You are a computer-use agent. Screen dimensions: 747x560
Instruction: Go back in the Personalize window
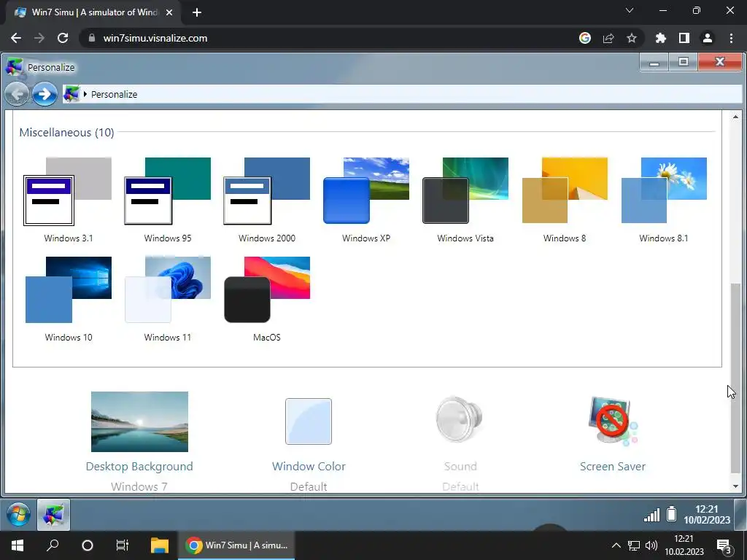point(18,94)
